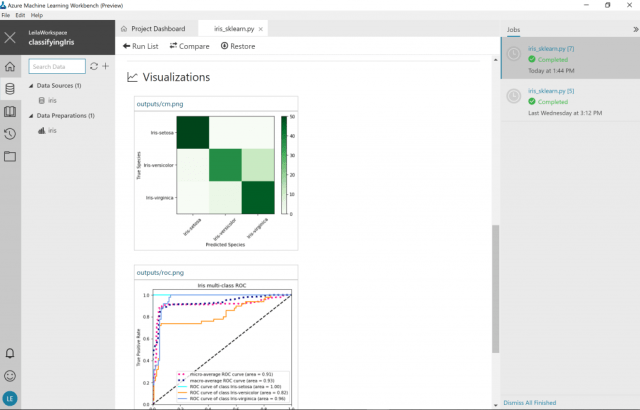The image size is (640, 410).
Task: Open the Edit menu
Action: (x=20, y=15)
